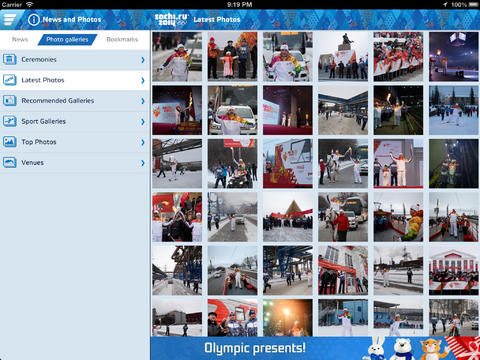Expand the Venues chevron arrow

pos(143,163)
